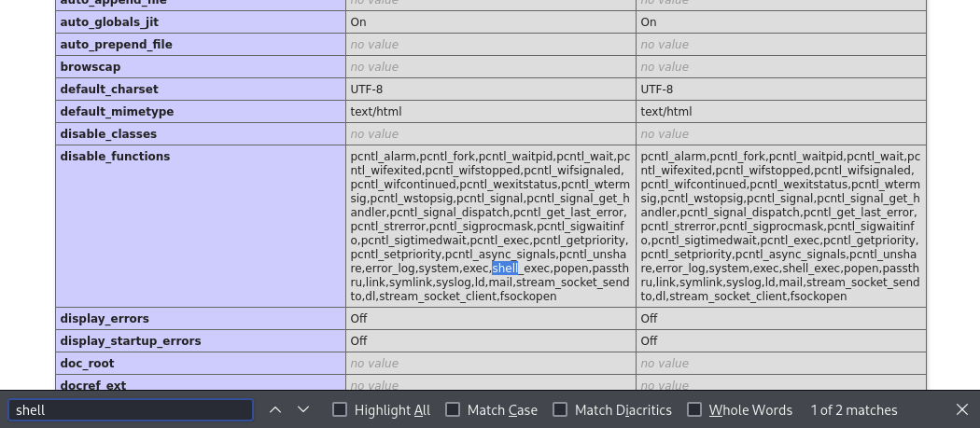
Task: Click the "1 of 2 matches" status text
Action: [x=854, y=410]
